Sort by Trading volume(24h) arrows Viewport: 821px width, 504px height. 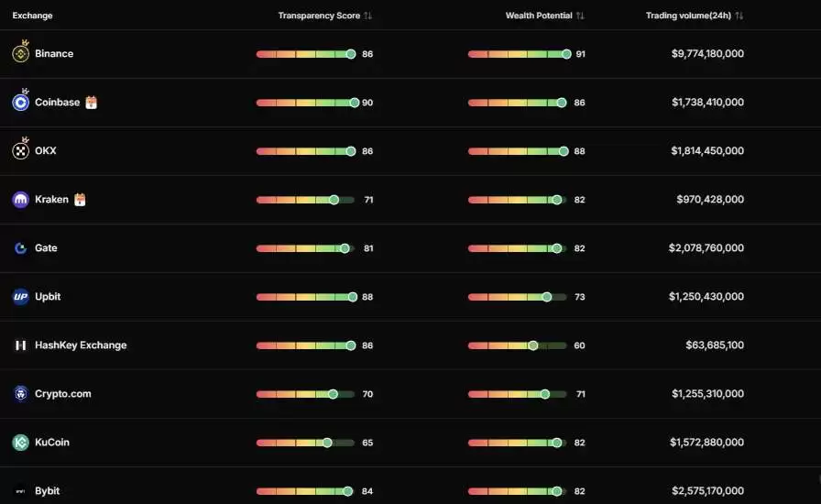[739, 16]
